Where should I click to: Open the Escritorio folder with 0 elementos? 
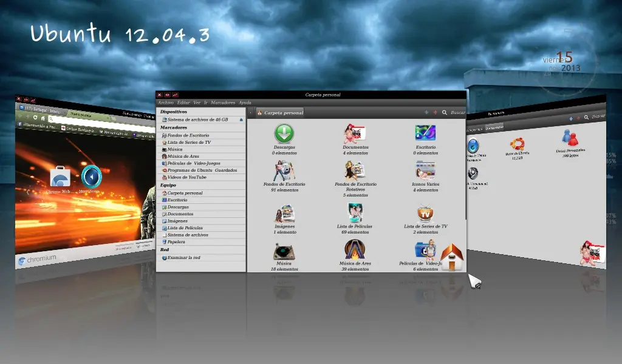pyautogui.click(x=425, y=133)
